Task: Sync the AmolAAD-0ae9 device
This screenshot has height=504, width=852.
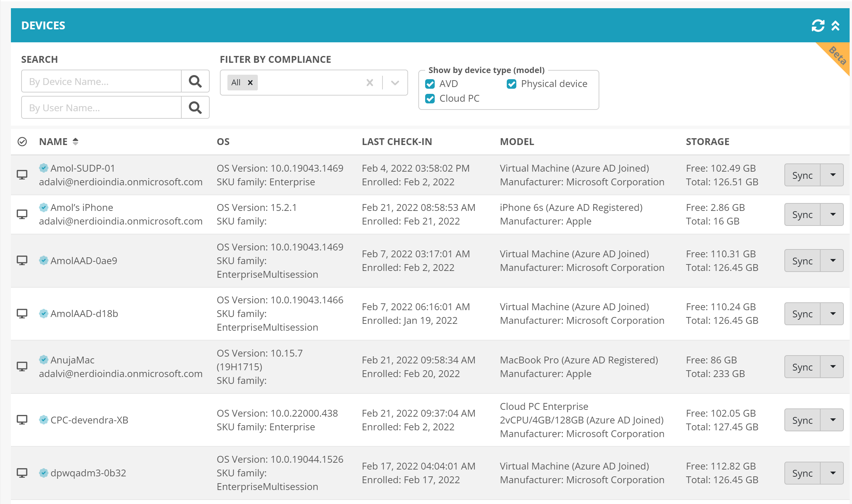Action: point(802,261)
